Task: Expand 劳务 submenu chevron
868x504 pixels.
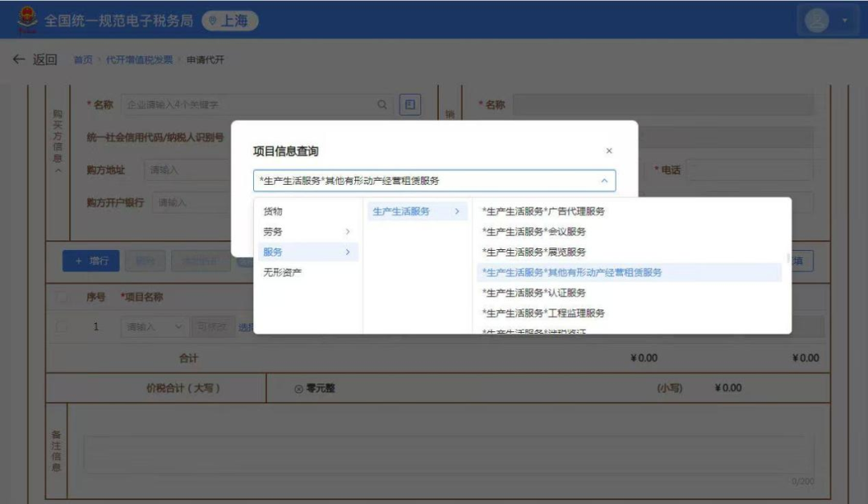Action: (348, 232)
